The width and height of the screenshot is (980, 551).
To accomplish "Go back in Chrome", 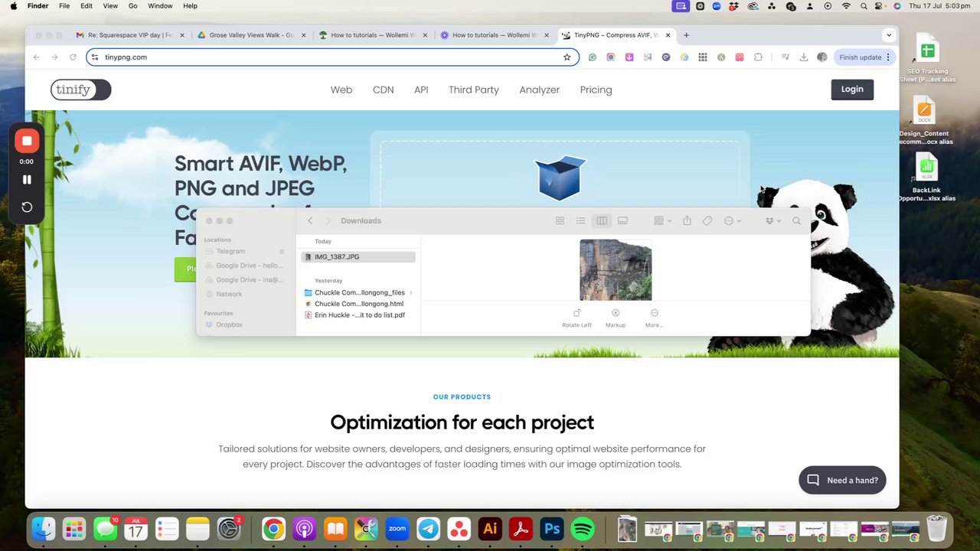I will coord(36,57).
